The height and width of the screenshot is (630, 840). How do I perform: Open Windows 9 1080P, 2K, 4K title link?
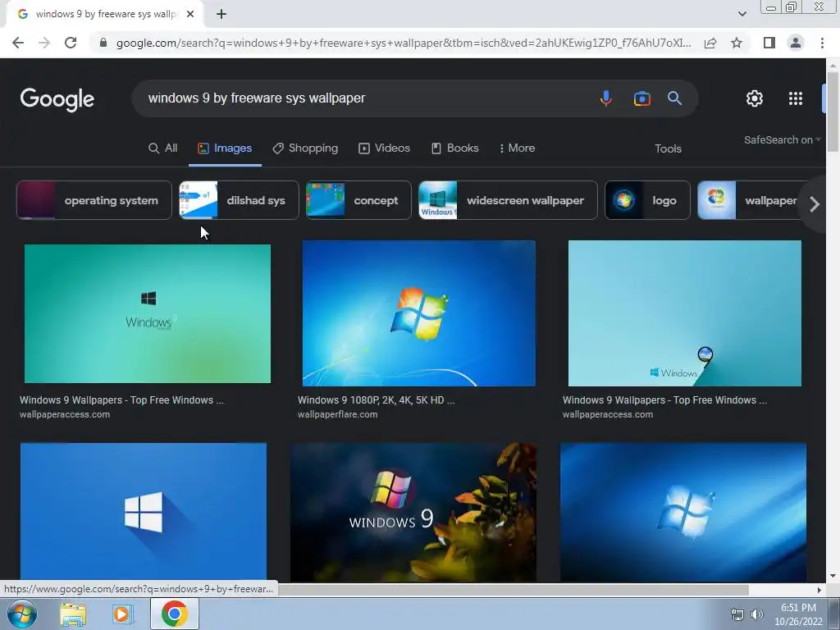pyautogui.click(x=376, y=400)
